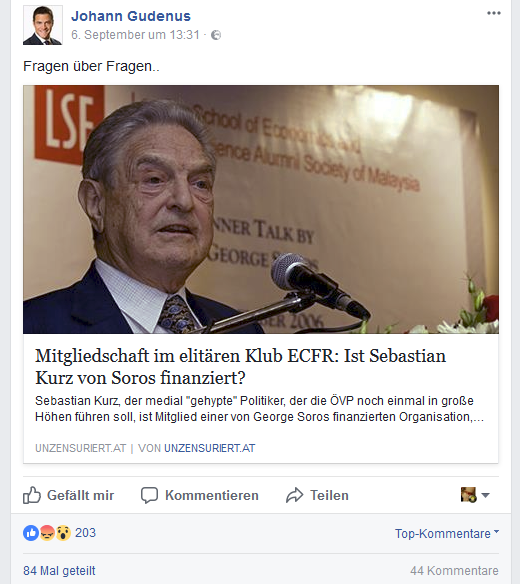Open the article preview image of the speaker
Viewport: 520px width, 584px height.
click(x=261, y=209)
